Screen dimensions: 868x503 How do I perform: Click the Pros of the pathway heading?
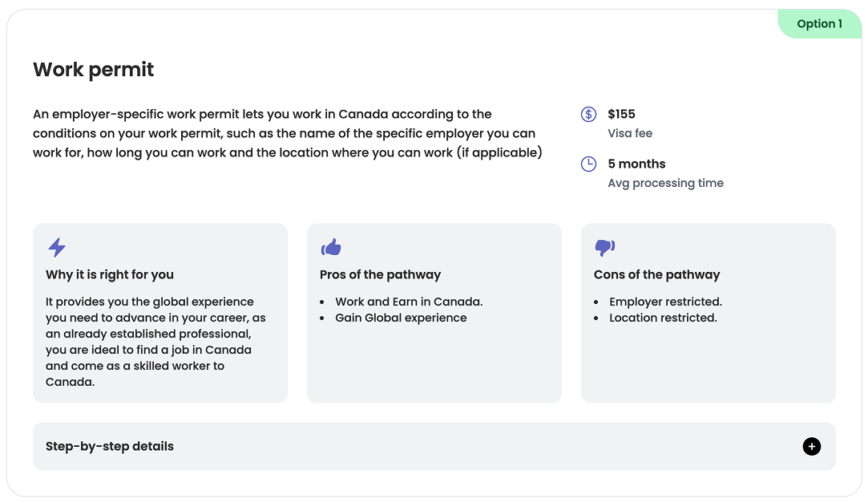point(380,274)
